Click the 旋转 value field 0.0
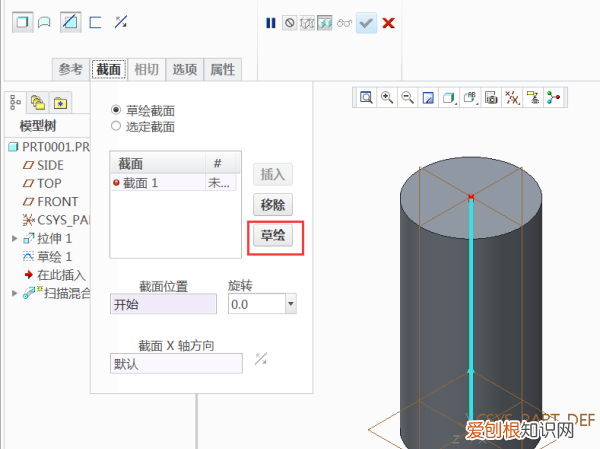 pos(257,304)
